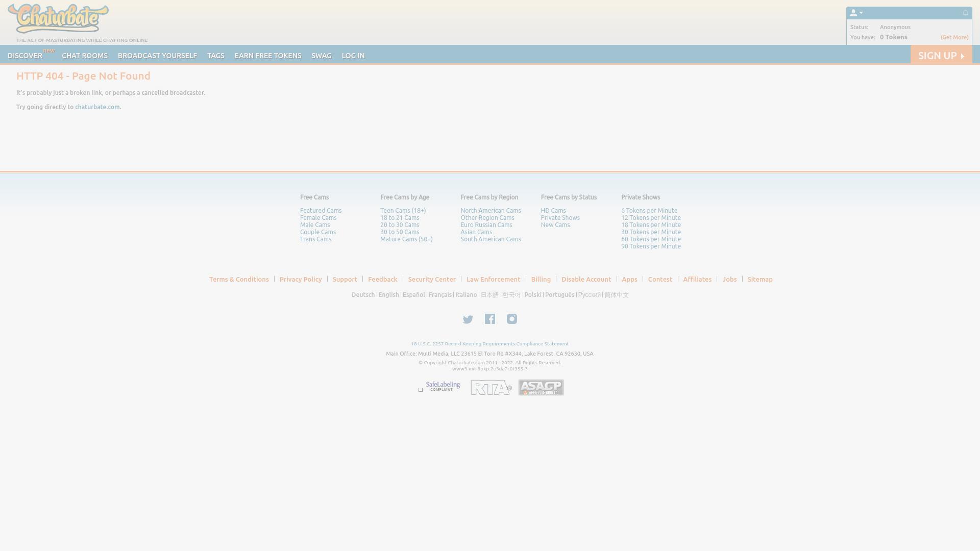Follow the site homepage link in error message
Screen dimensions: 980x551
click(x=97, y=107)
